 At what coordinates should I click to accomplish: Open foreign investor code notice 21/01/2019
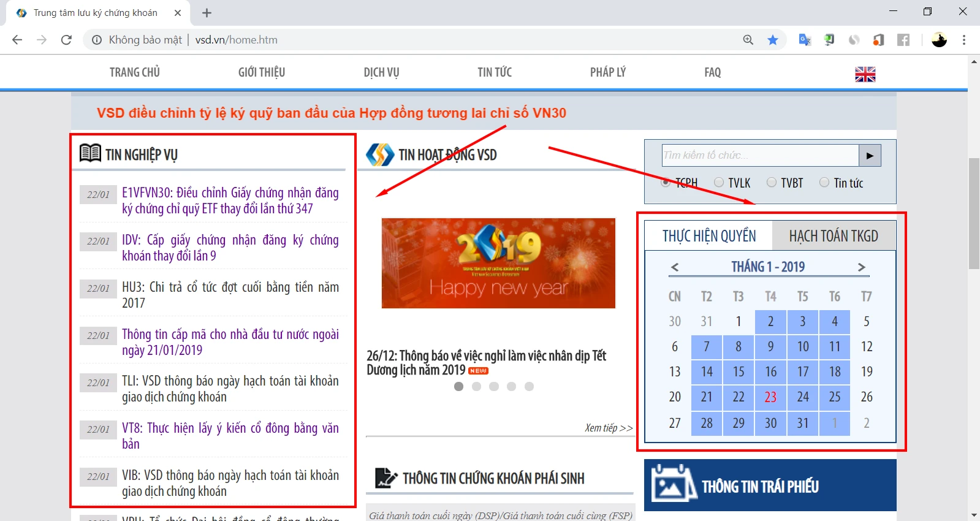230,342
